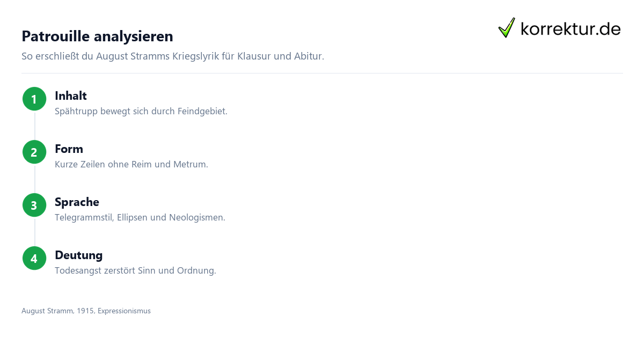The image size is (644, 338).
Task: Click the connector line between steps 3 and 4
Action: (34, 232)
